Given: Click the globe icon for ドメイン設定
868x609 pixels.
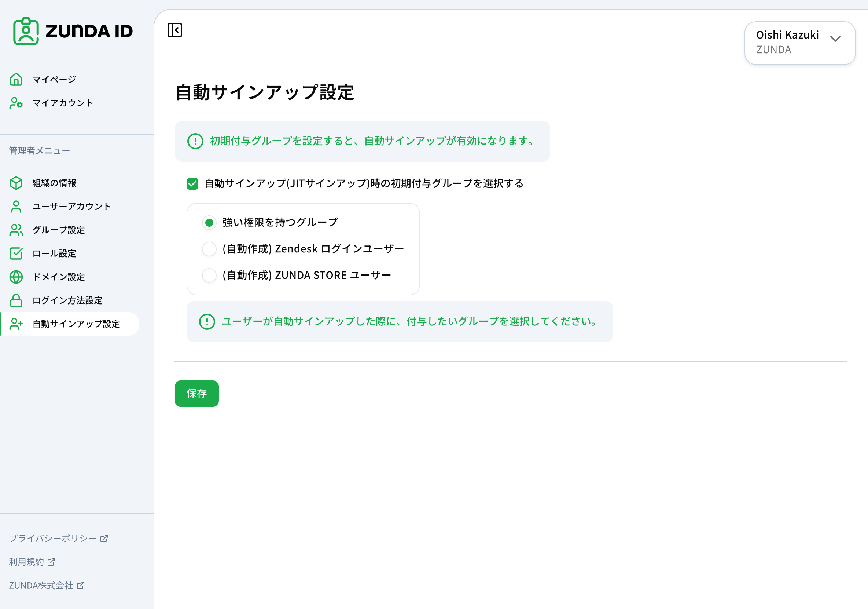Looking at the screenshot, I should tap(16, 277).
